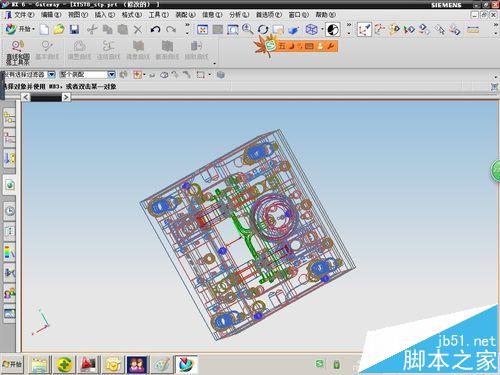Select the Static Wireframe rendering style icon
Image resolution: width=500 pixels, height=375 pixels.
[x=311, y=30]
